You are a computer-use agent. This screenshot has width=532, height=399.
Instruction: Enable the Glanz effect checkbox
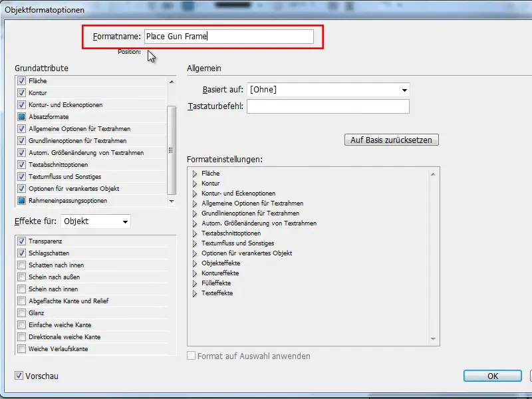22,313
